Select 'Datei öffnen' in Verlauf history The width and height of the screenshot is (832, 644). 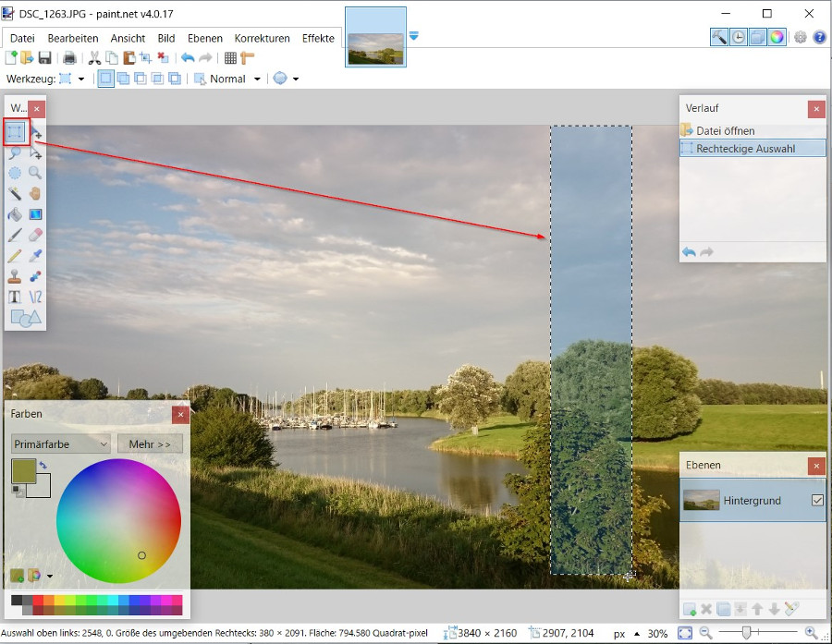point(725,131)
